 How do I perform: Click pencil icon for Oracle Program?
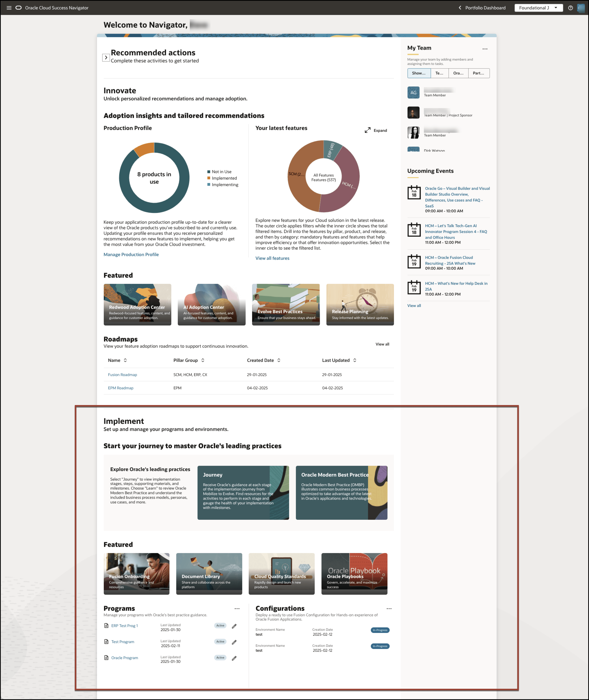234,658
